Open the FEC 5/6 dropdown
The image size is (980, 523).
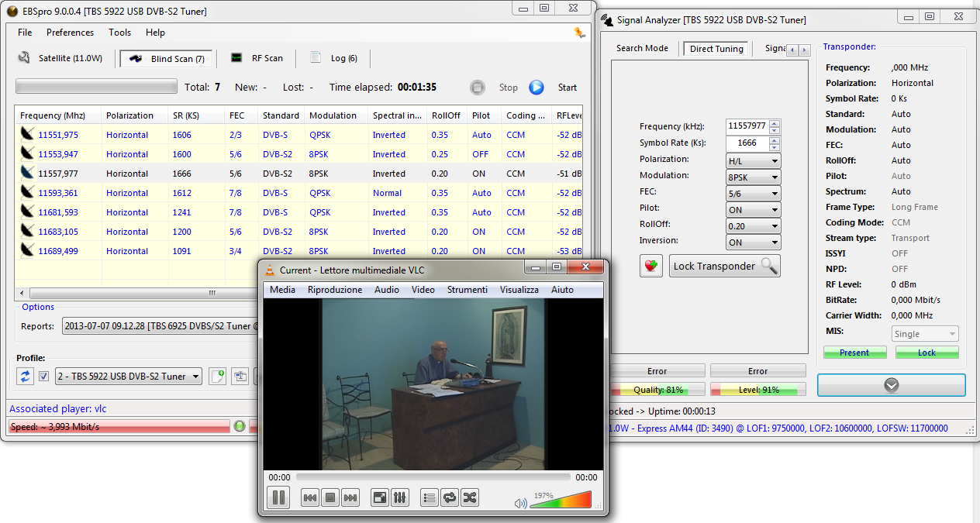point(753,193)
